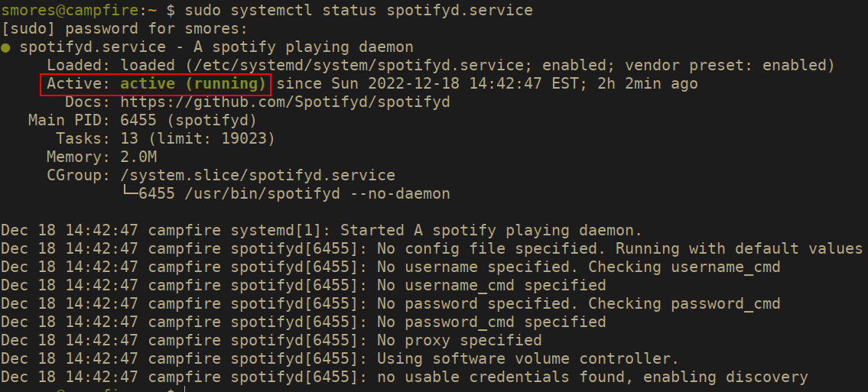Click the Tasks value 13 (limit: 19023)
Screen dimensions: 868x392
tap(197, 138)
